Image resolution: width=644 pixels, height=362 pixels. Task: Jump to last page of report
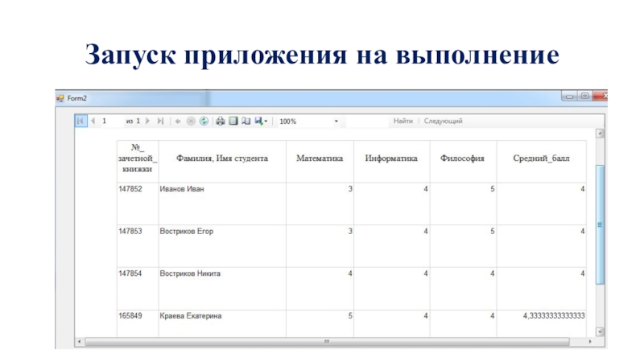coord(161,121)
